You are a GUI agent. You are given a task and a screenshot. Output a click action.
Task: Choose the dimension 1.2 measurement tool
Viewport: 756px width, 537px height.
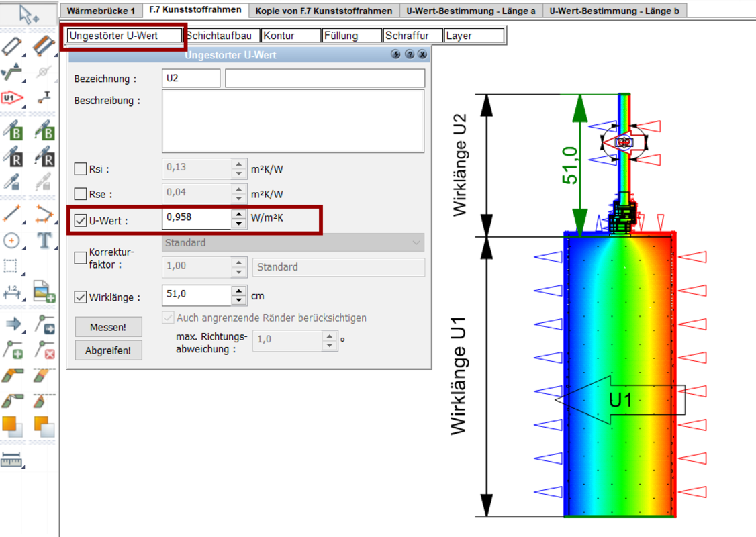[11, 291]
